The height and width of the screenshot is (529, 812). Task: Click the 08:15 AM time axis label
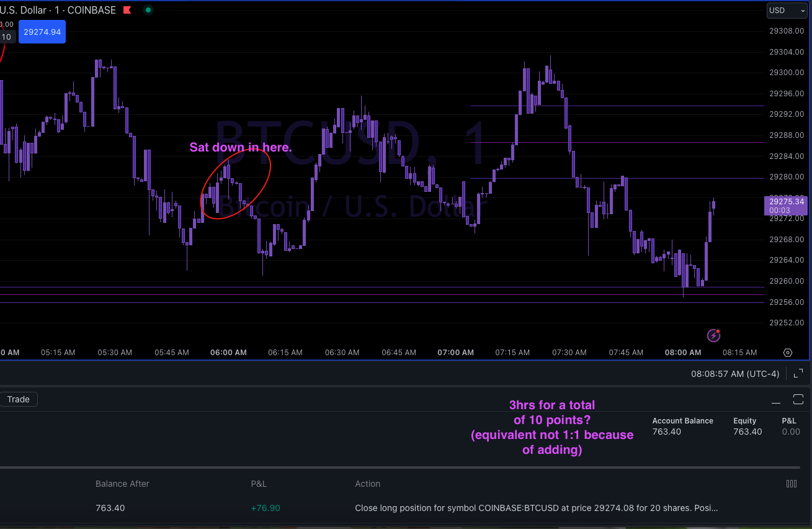point(739,352)
